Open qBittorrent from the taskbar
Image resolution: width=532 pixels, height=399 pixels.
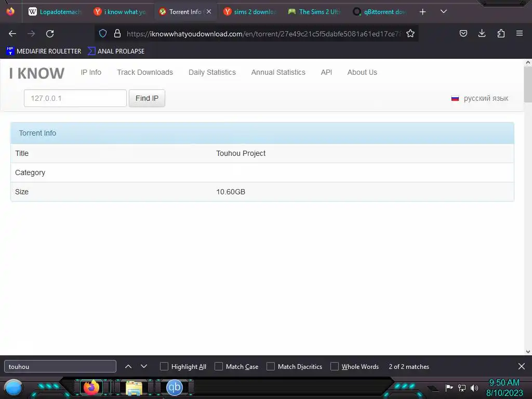click(x=175, y=388)
